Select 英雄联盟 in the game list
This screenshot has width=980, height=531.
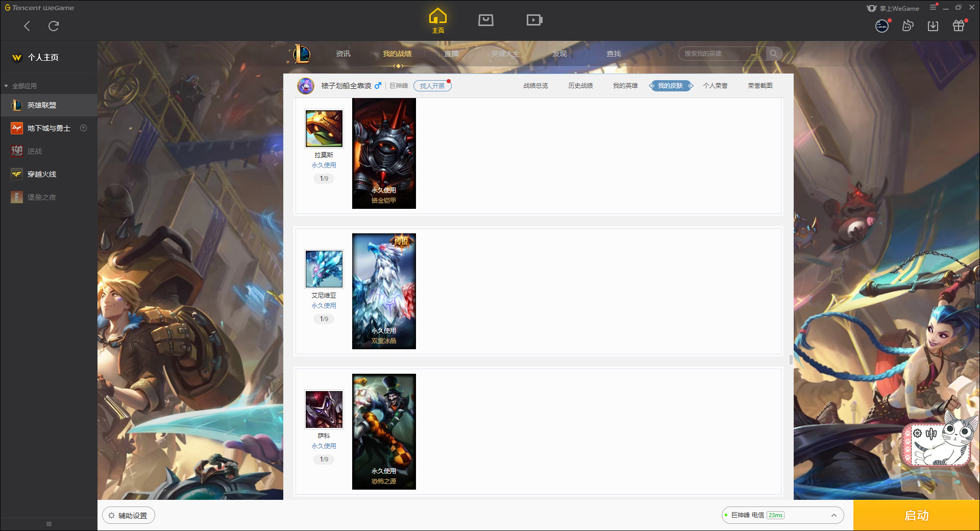click(48, 105)
